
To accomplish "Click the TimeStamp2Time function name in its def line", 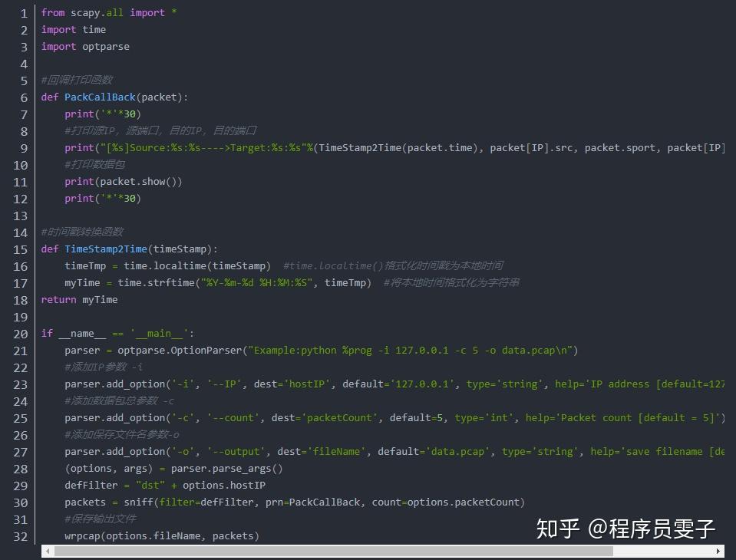I will click(x=106, y=249).
